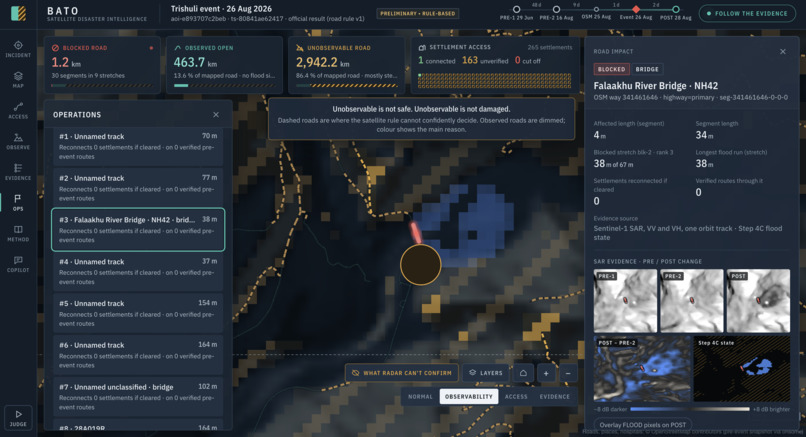Open the POST SAR thumbnail

click(758, 301)
